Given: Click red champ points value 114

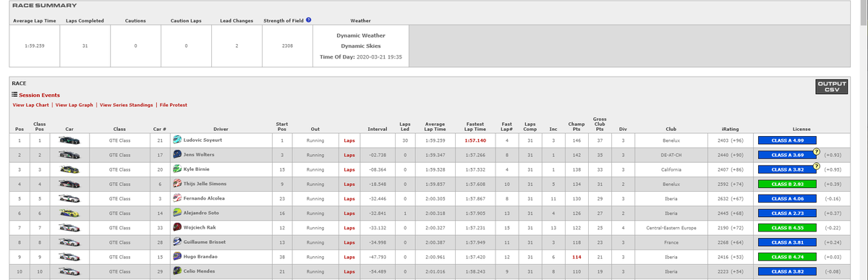Looking at the screenshot, I should 576,256.
